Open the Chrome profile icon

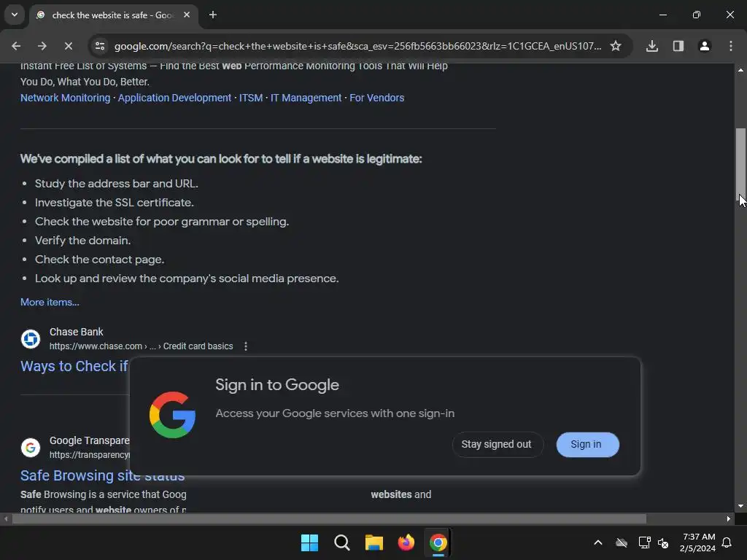pos(705,46)
